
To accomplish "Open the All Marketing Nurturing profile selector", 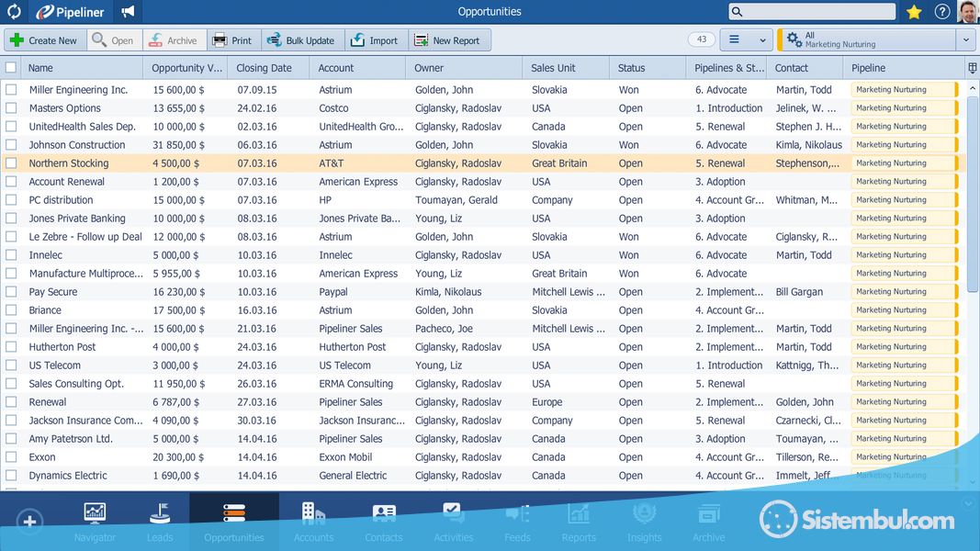I will pos(866,40).
